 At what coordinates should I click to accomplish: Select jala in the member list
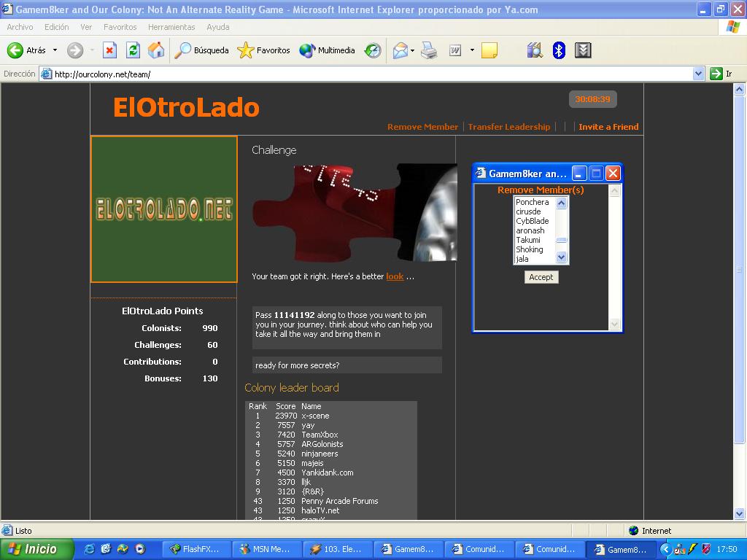pos(522,259)
